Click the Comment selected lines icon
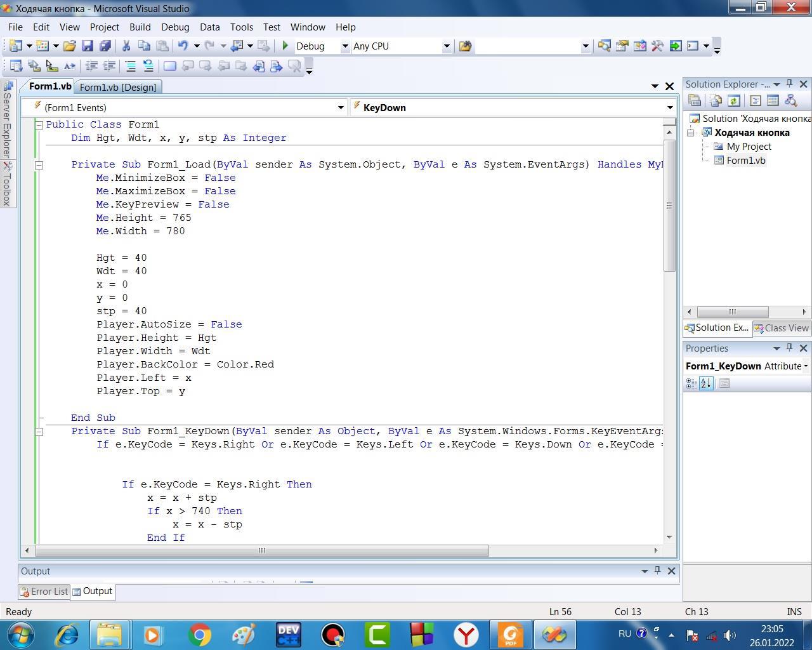812x650 pixels. [x=130, y=65]
